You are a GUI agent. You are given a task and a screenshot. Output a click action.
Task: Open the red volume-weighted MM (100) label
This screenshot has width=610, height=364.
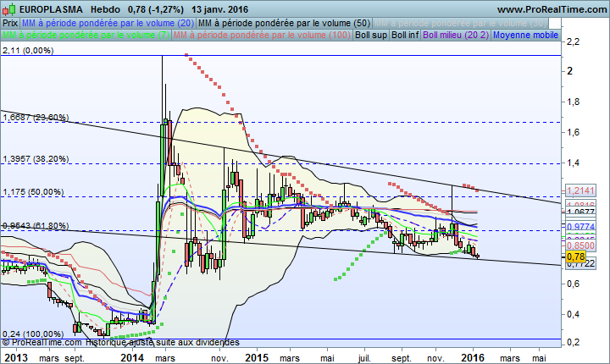point(262,35)
